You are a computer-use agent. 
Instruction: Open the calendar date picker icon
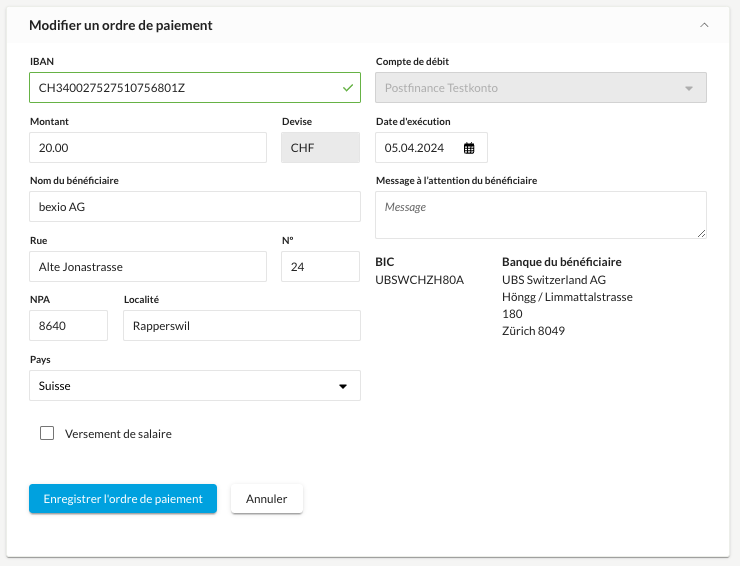pos(469,148)
